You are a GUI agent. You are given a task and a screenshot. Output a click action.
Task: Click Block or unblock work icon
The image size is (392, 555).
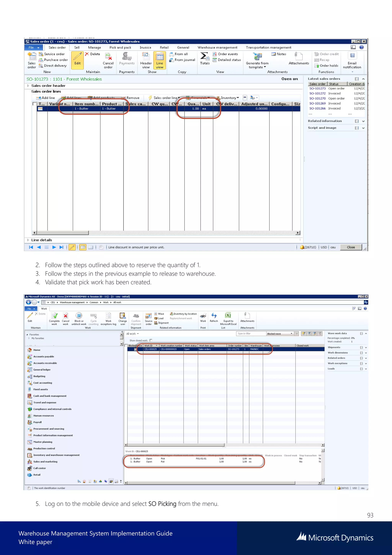coord(79,315)
